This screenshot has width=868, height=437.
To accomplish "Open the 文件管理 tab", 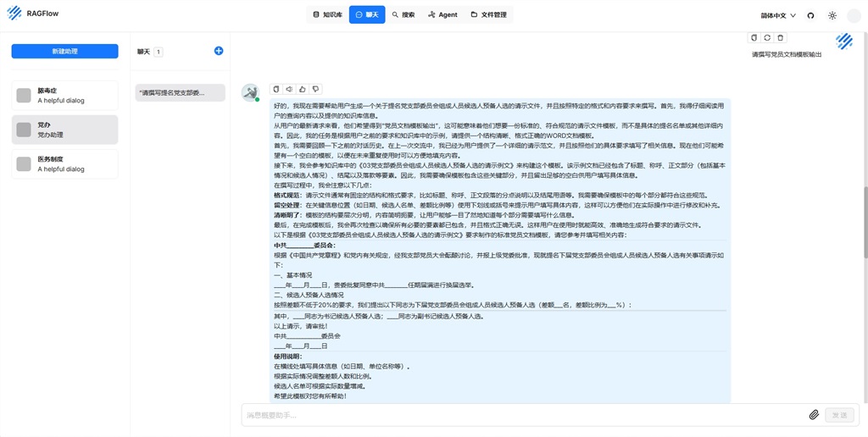I will [x=488, y=15].
